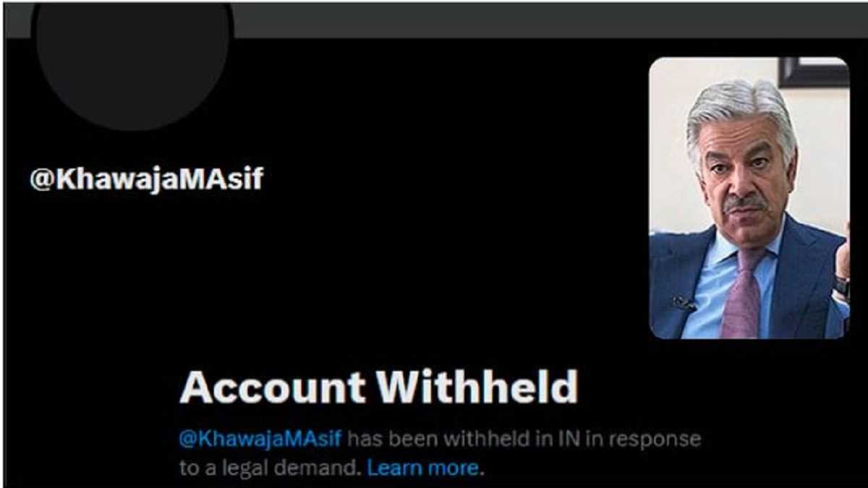The height and width of the screenshot is (488, 868).
Task: Click the gray header banner strip
Action: tap(550, 20)
